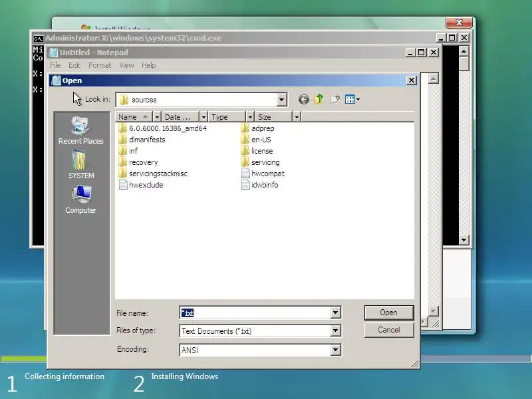Select Recent Places in the places bar
Viewport: 532px width, 399px height.
coord(80,130)
